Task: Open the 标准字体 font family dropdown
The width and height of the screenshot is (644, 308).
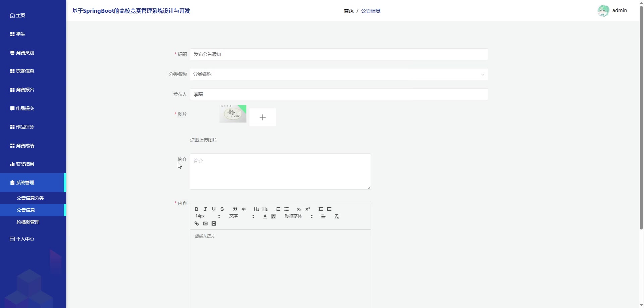Action: pyautogui.click(x=299, y=216)
